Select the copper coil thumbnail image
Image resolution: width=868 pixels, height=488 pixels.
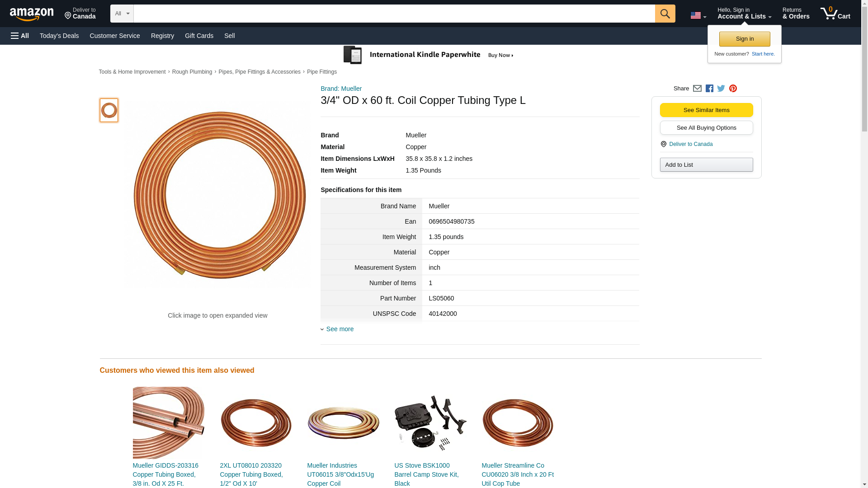[109, 110]
